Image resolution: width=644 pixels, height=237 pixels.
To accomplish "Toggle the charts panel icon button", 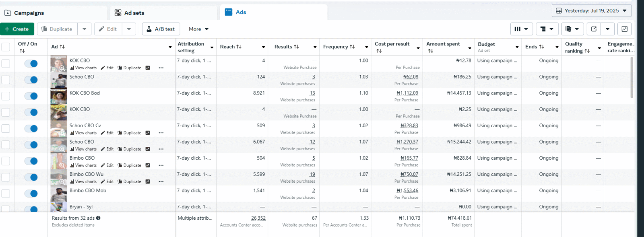I will [x=624, y=29].
